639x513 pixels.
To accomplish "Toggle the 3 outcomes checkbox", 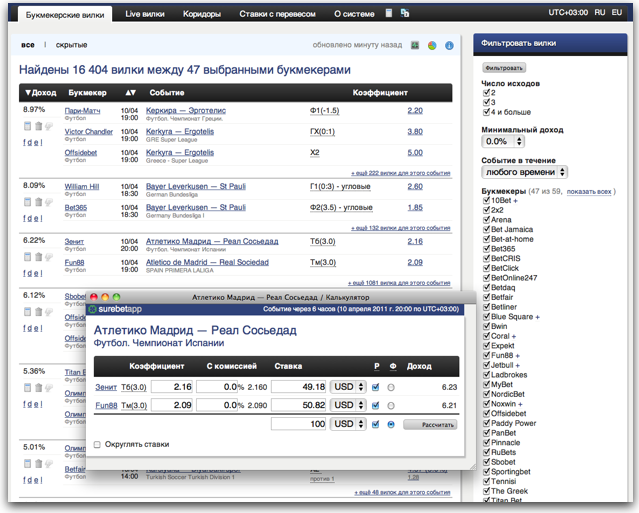I will (486, 102).
